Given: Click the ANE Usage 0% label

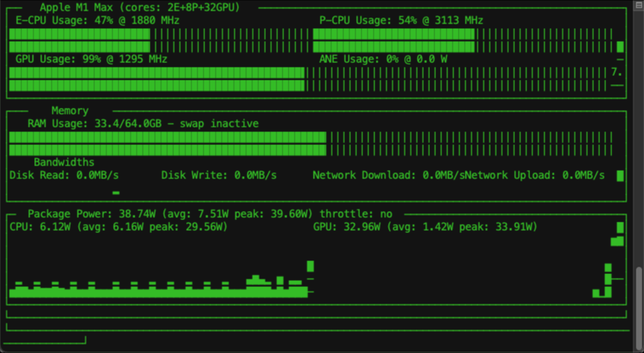Looking at the screenshot, I should (x=384, y=59).
